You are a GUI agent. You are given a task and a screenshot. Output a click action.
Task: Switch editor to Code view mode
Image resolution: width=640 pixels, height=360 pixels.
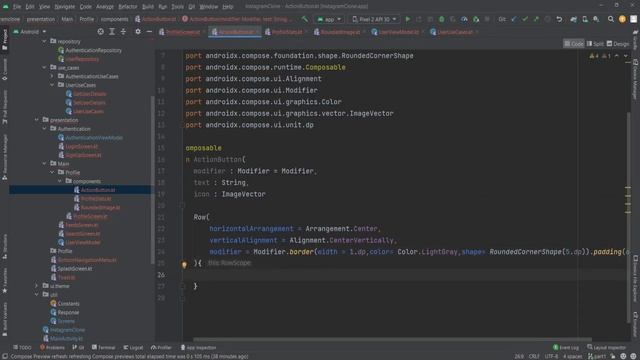[x=573, y=44]
